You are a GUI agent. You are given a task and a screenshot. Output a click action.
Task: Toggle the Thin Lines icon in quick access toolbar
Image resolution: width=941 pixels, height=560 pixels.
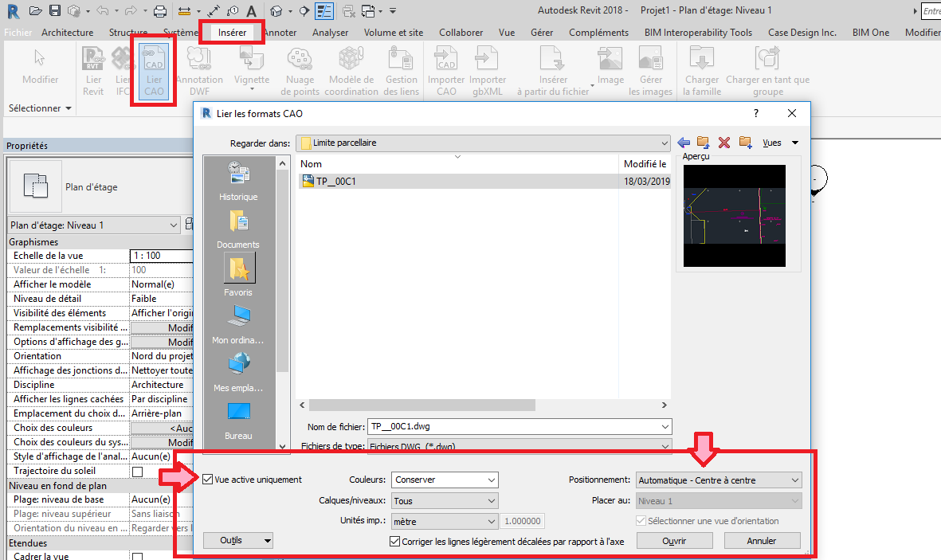point(324,11)
